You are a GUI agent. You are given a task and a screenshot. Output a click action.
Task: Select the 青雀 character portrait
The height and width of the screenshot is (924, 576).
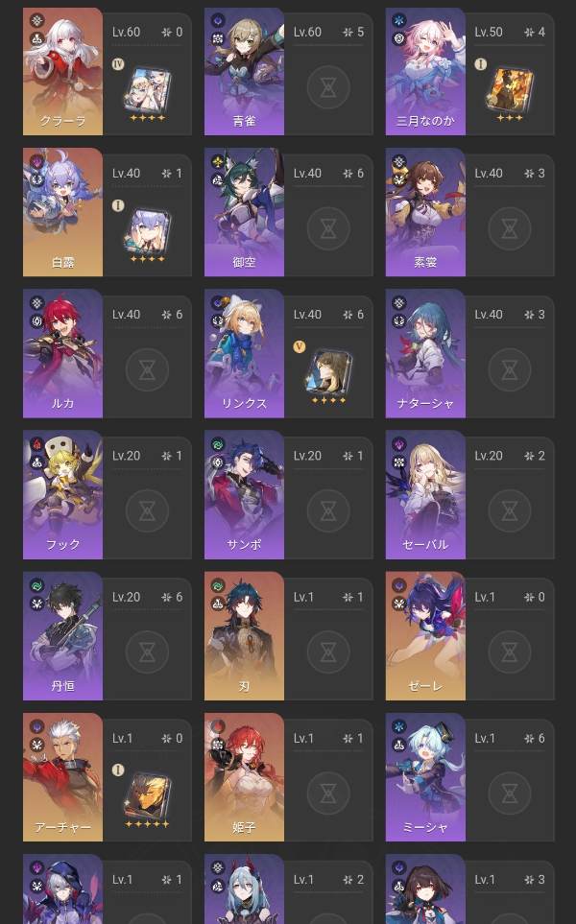coord(244,71)
